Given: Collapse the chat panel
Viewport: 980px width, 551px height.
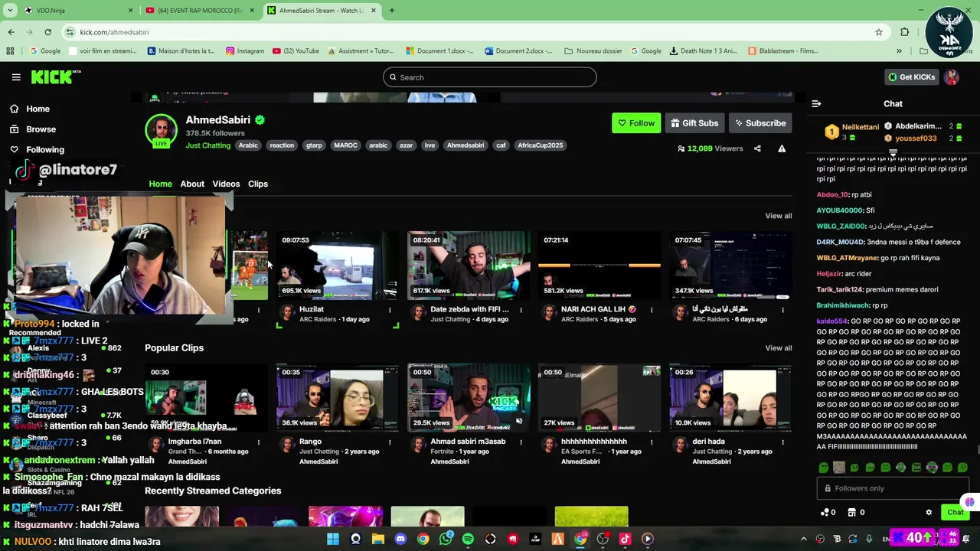Looking at the screenshot, I should coord(816,104).
